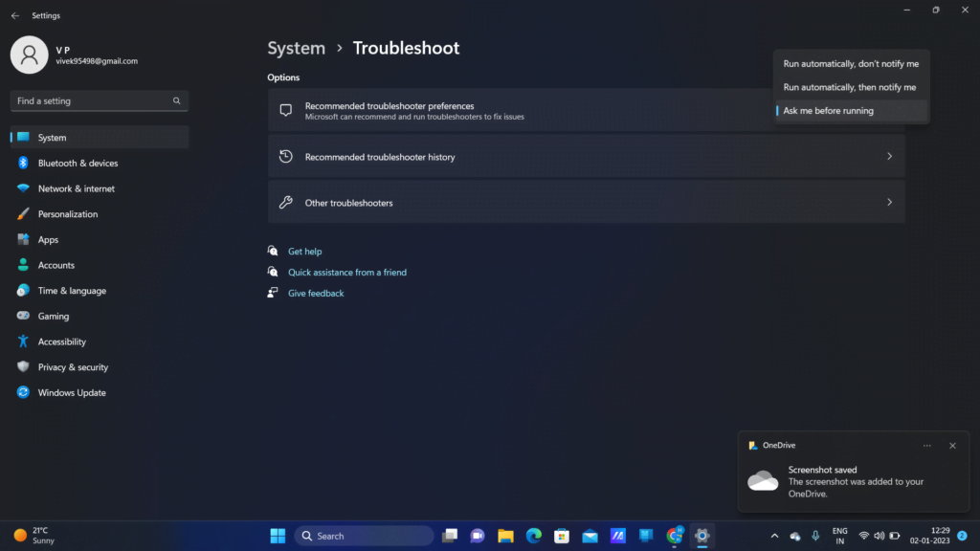Open Time & language settings
The height and width of the screenshot is (551, 980).
tap(100, 291)
